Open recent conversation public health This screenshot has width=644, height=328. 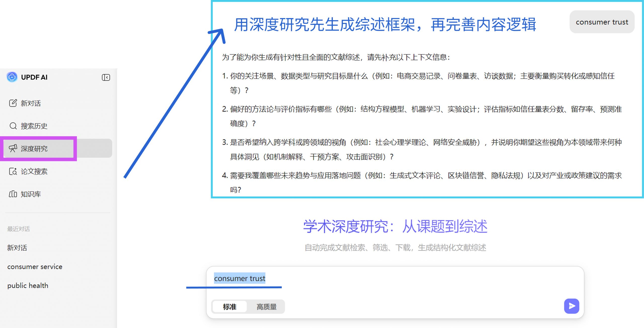pyautogui.click(x=28, y=285)
